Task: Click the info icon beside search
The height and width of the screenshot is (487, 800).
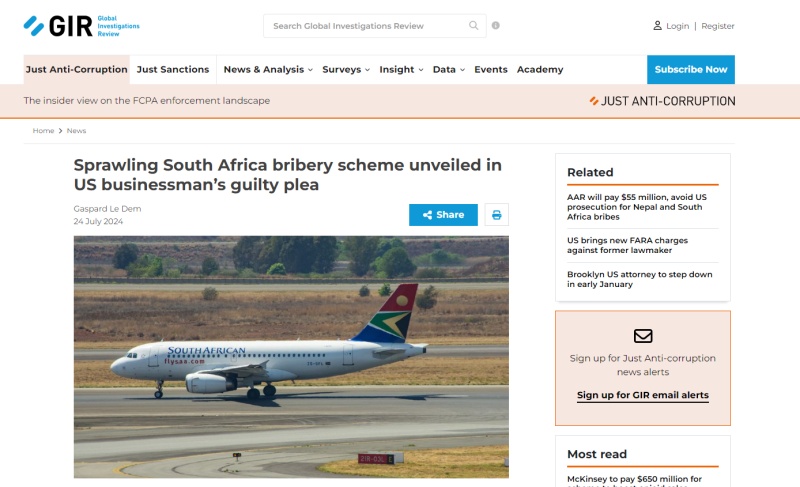Action: click(x=496, y=26)
